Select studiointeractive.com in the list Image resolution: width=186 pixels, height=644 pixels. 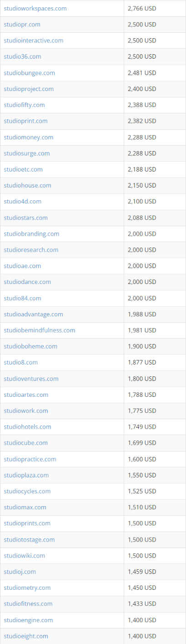tap(34, 41)
